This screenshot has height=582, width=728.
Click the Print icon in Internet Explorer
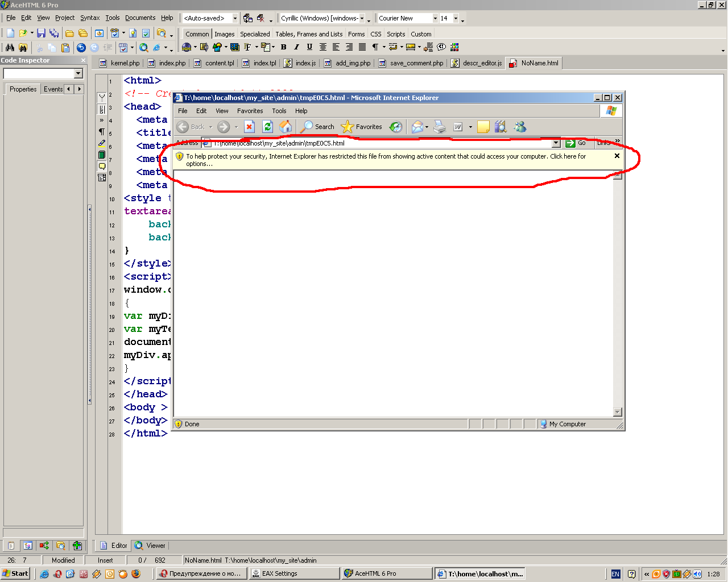(x=440, y=127)
